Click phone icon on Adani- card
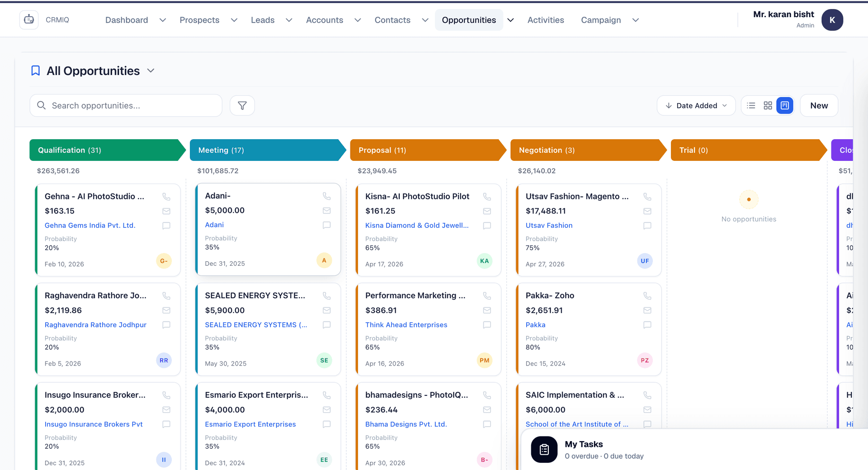Screen dimensions: 868x470 (x=327, y=196)
